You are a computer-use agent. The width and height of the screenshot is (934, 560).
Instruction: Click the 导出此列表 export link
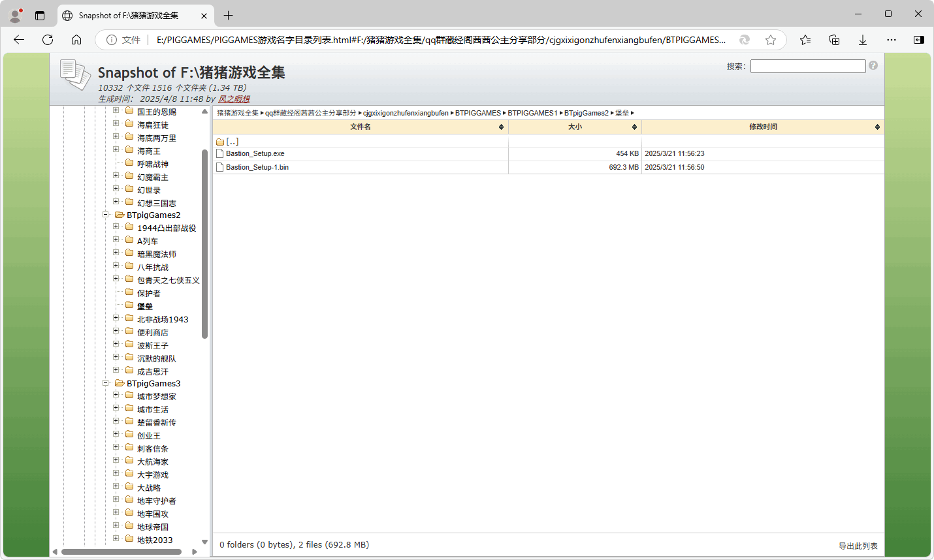[x=858, y=546]
